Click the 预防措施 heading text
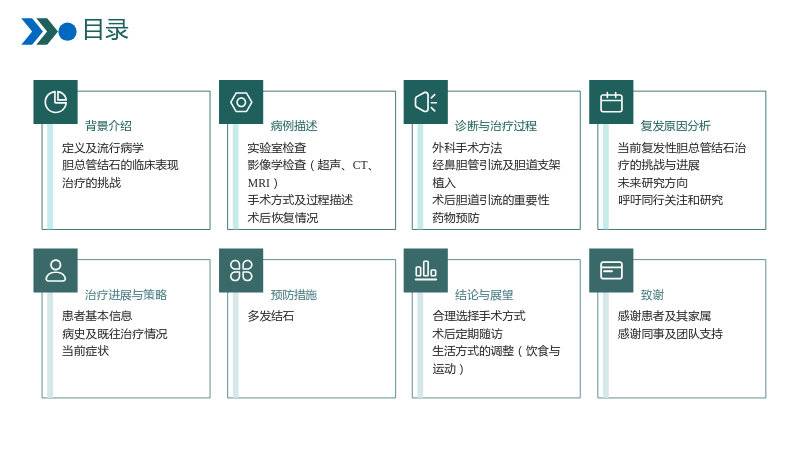This screenshot has height=450, width=800. [x=294, y=294]
